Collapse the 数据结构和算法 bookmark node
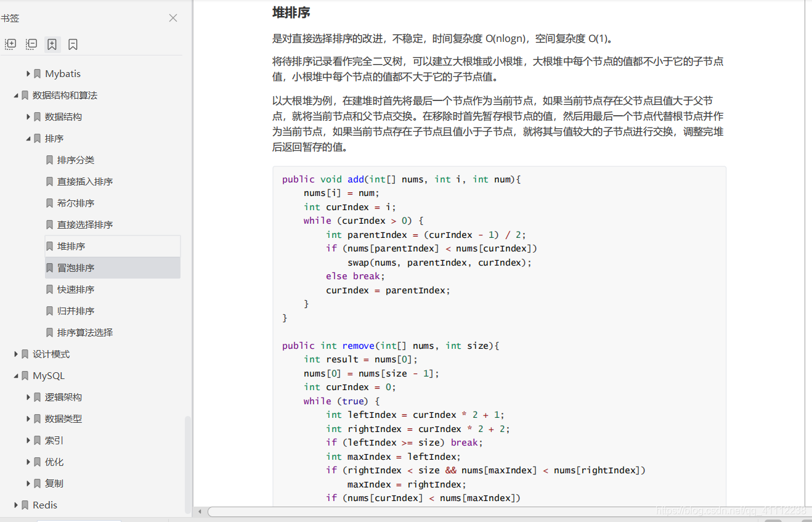 pyautogui.click(x=16, y=95)
